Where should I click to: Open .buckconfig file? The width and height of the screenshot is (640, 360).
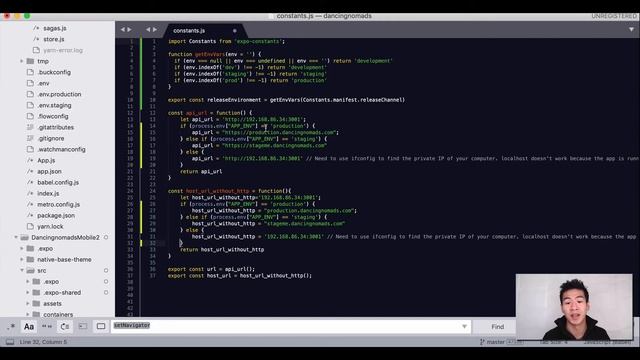[x=54, y=72]
